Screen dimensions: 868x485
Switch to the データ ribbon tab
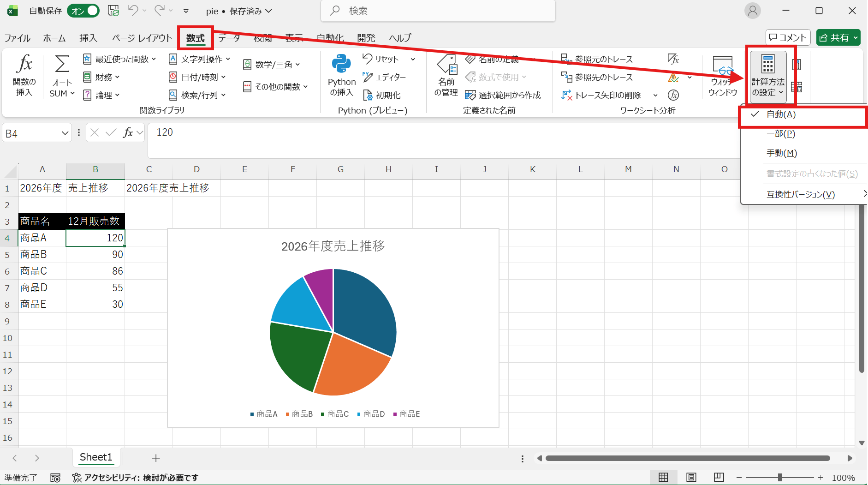[x=229, y=38]
